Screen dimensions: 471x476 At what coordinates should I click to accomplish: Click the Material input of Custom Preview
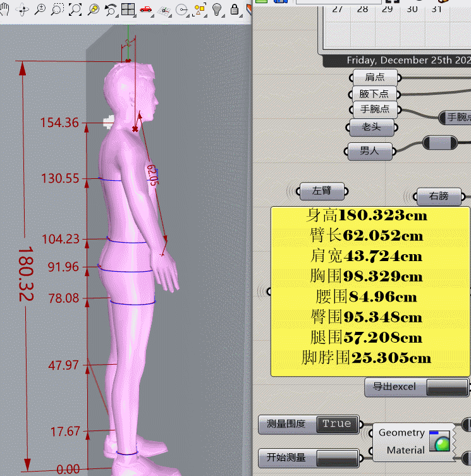coord(405,450)
